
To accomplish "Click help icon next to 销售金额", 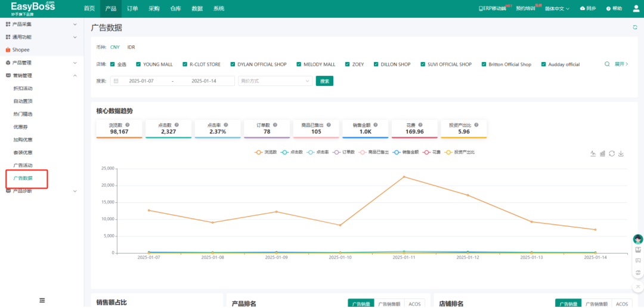I will click(375, 125).
